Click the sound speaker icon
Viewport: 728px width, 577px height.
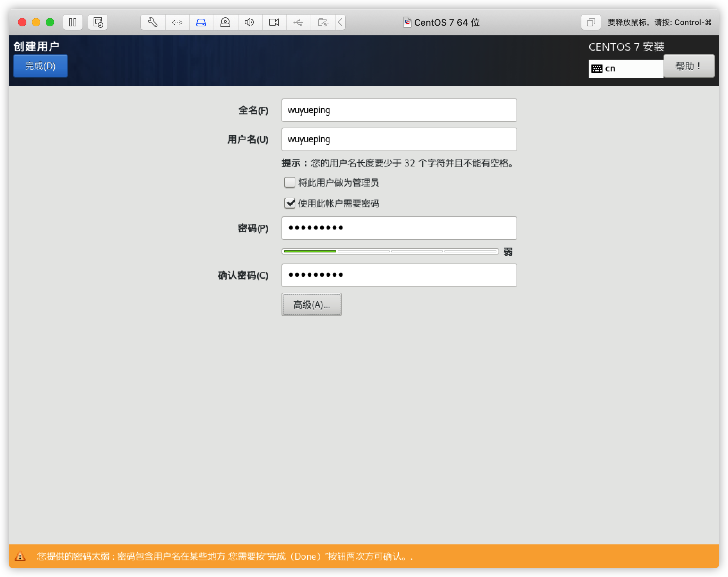(x=249, y=23)
